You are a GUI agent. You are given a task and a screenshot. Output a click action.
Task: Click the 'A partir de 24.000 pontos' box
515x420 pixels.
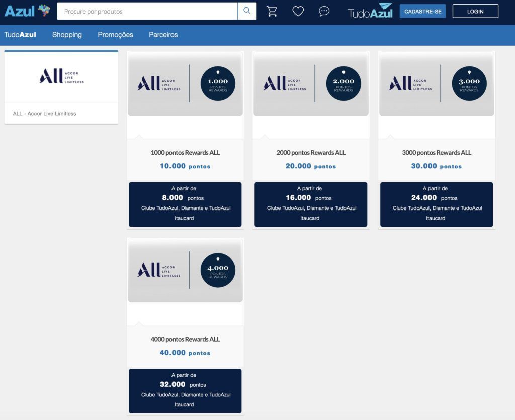(x=437, y=204)
